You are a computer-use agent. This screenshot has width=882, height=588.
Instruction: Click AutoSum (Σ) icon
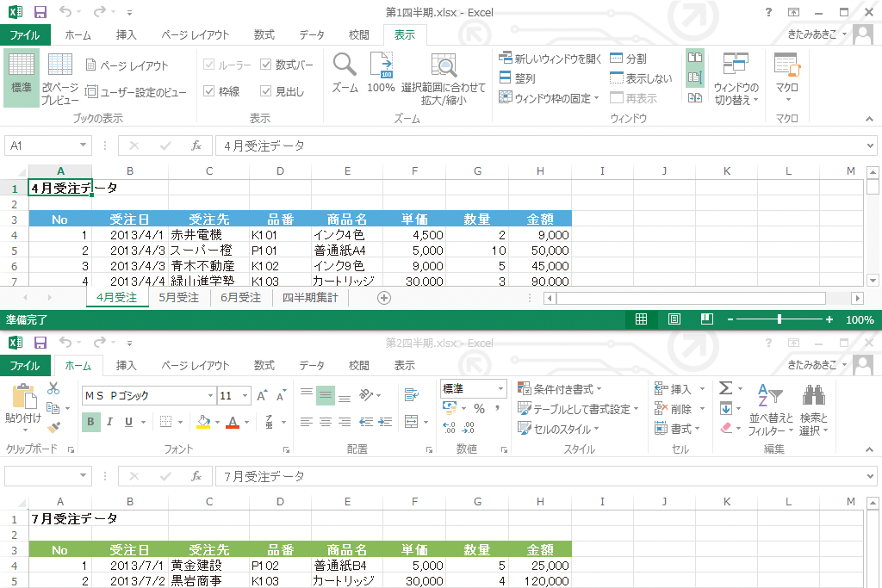pyautogui.click(x=725, y=388)
